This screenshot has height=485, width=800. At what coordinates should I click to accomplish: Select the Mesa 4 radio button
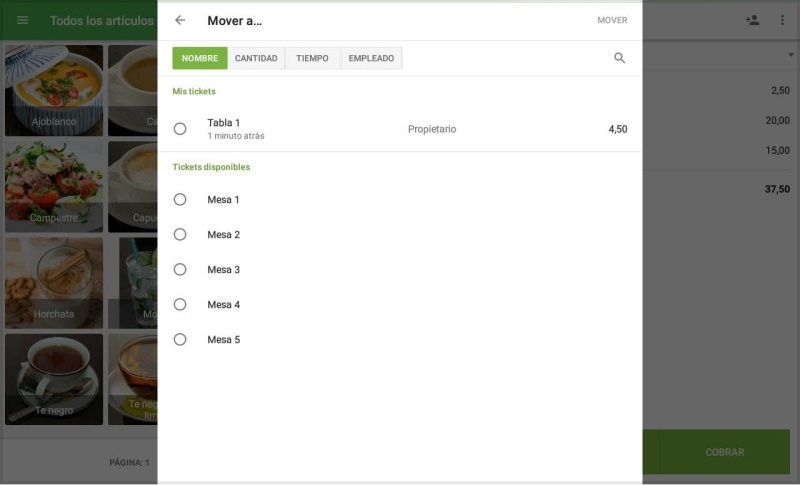(180, 304)
